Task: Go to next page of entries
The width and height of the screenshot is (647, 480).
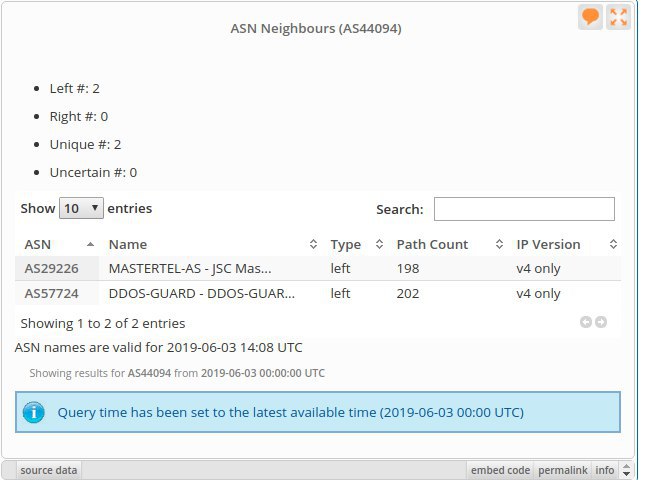Action: click(x=601, y=322)
